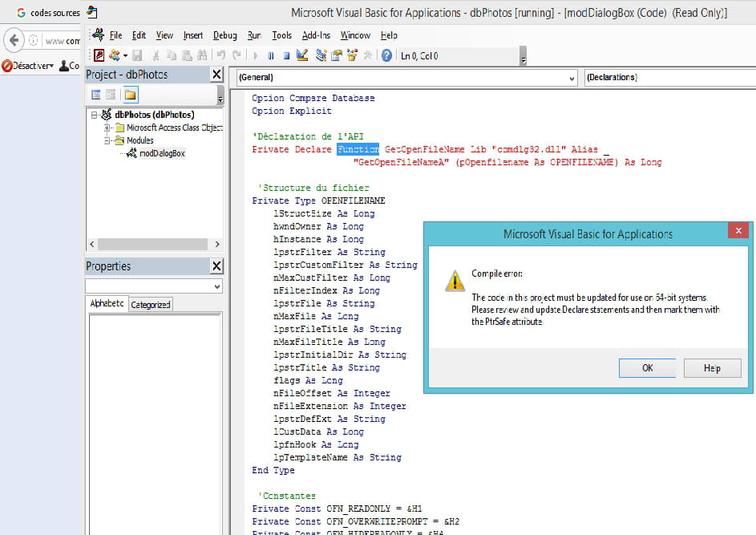Open the (General) object dropdown

572,78
